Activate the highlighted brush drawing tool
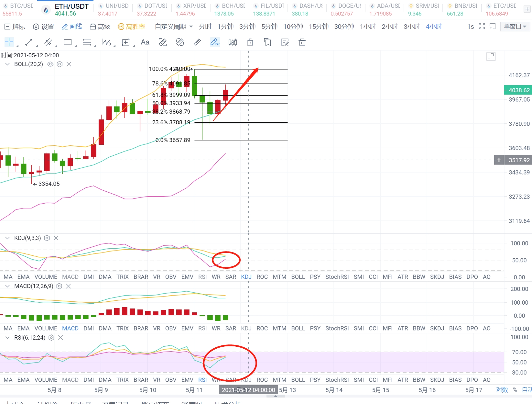Viewport: 532px width, 404px height. click(215, 42)
